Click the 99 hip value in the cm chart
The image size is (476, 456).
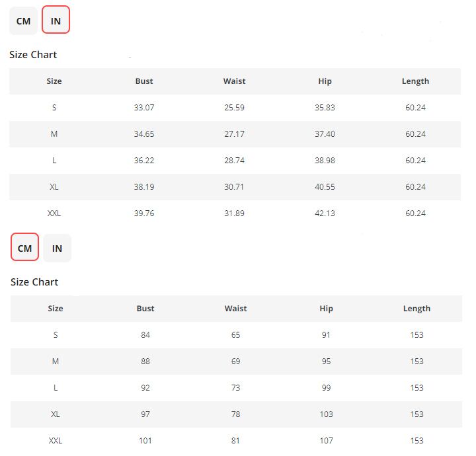click(326, 388)
